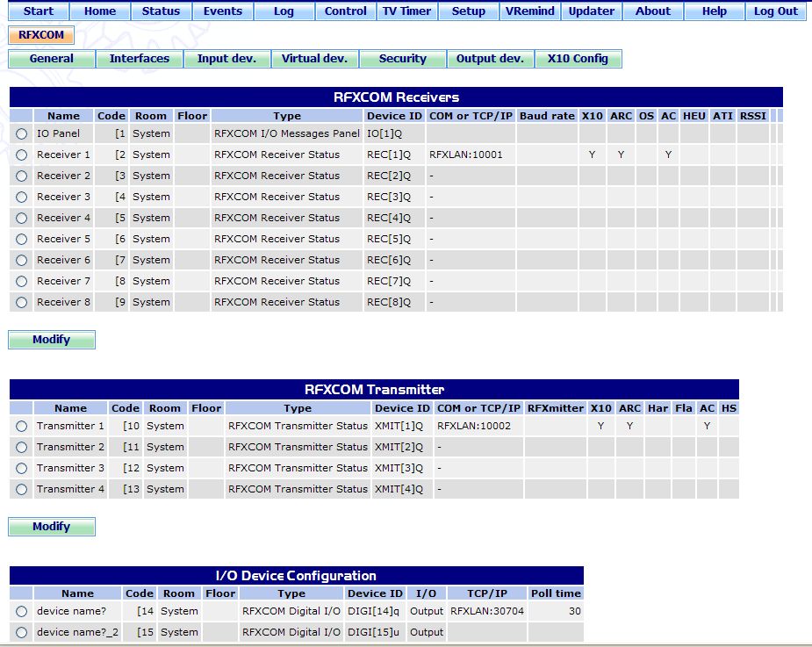Select the 'device name?_2' radio button

coord(21,632)
